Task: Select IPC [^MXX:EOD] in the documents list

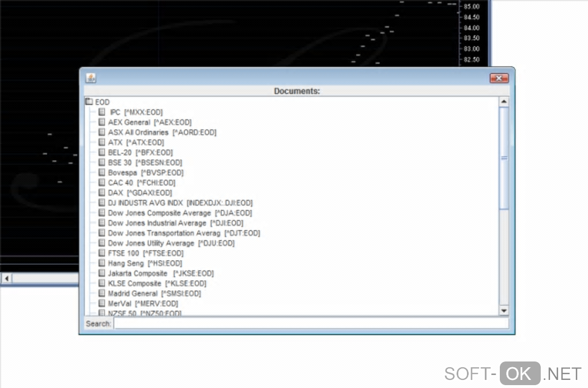Action: pos(135,112)
